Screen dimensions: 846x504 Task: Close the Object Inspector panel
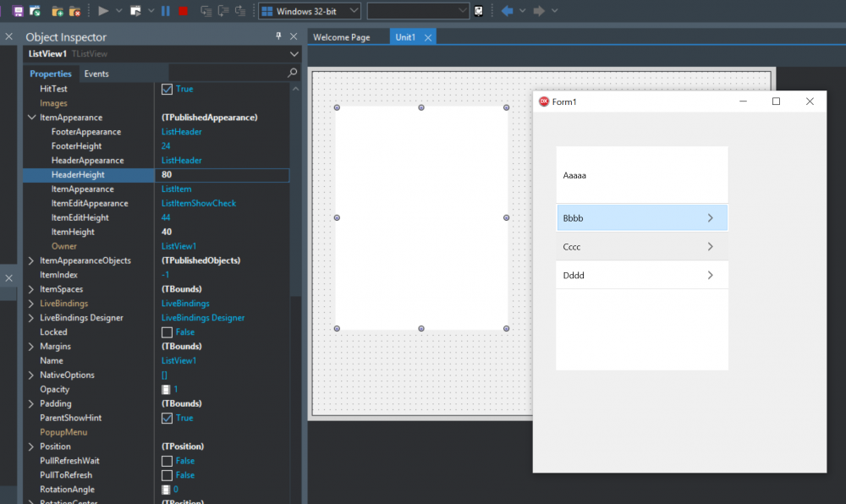click(294, 36)
